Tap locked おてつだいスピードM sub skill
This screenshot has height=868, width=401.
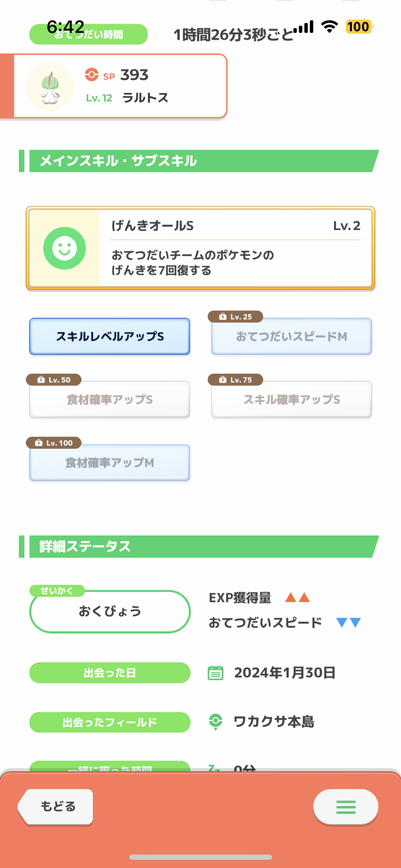291,336
